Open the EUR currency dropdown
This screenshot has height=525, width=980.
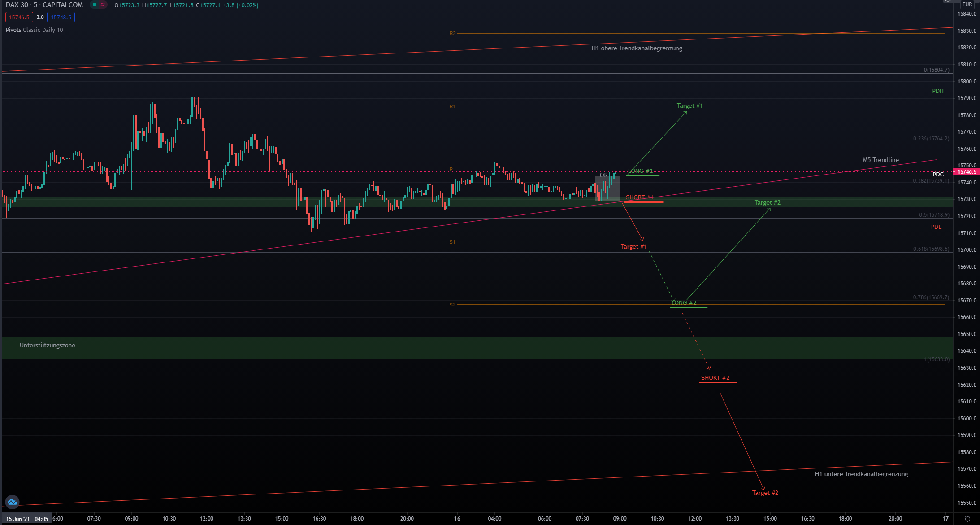(x=967, y=4)
